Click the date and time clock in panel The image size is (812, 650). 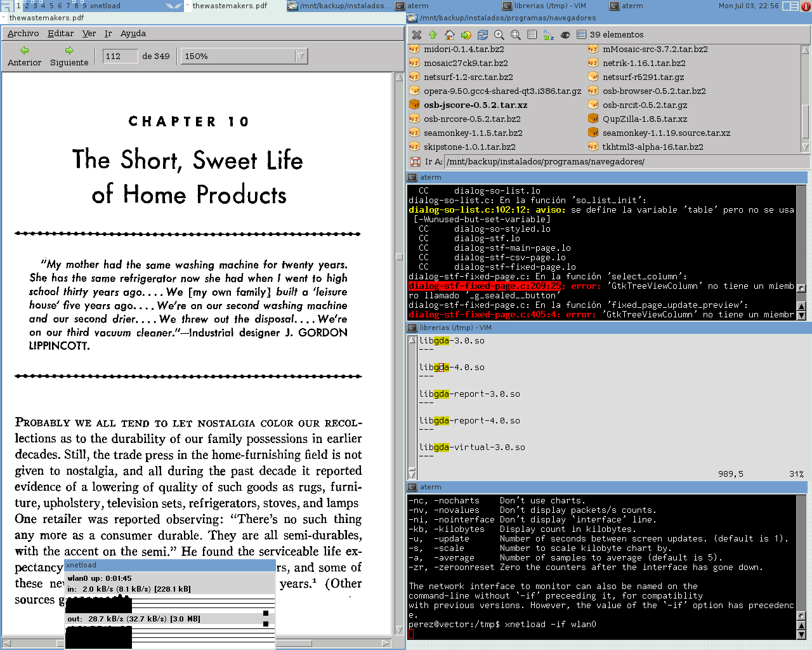click(x=749, y=6)
